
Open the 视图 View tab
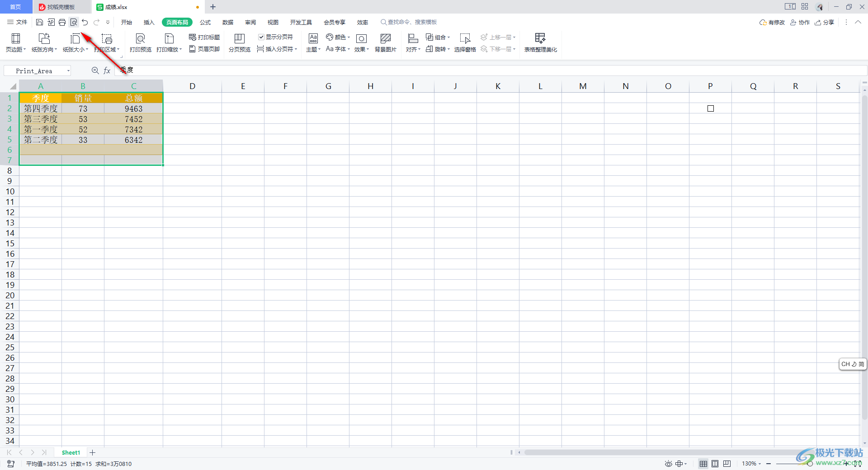pyautogui.click(x=273, y=22)
